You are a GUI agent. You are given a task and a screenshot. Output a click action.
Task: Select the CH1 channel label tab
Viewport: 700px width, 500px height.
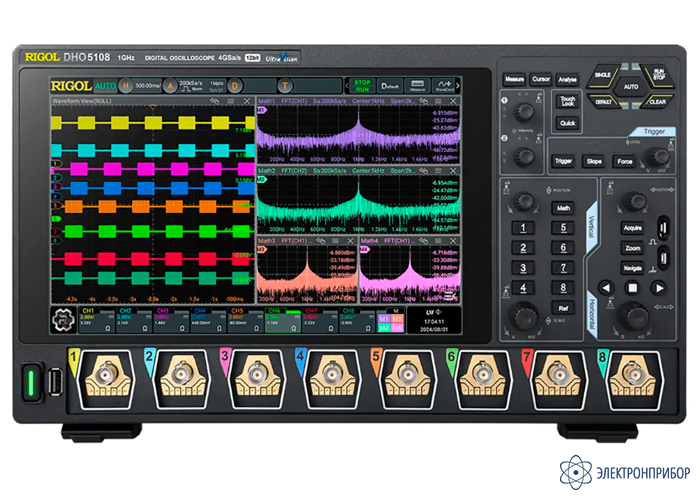(x=88, y=311)
